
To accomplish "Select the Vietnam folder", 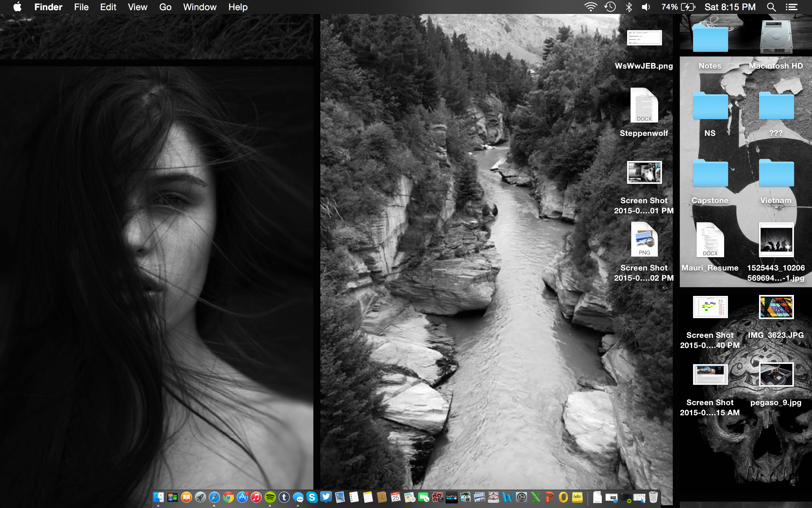I will tap(776, 173).
